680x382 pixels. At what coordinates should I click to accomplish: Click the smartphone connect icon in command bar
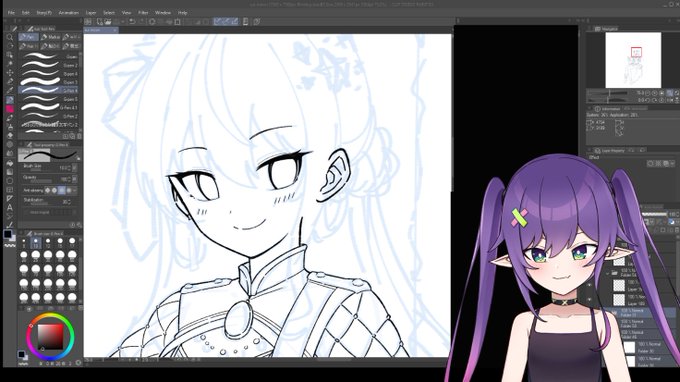click(245, 22)
